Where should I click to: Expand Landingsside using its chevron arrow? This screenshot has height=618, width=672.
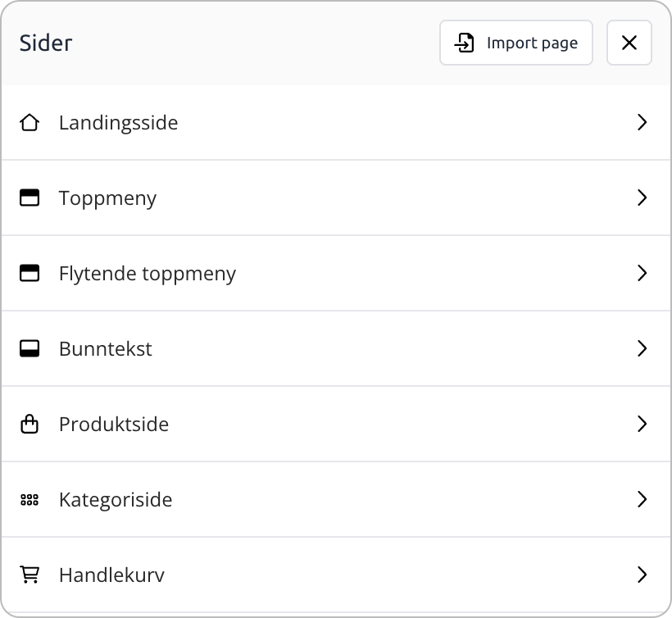(x=642, y=123)
